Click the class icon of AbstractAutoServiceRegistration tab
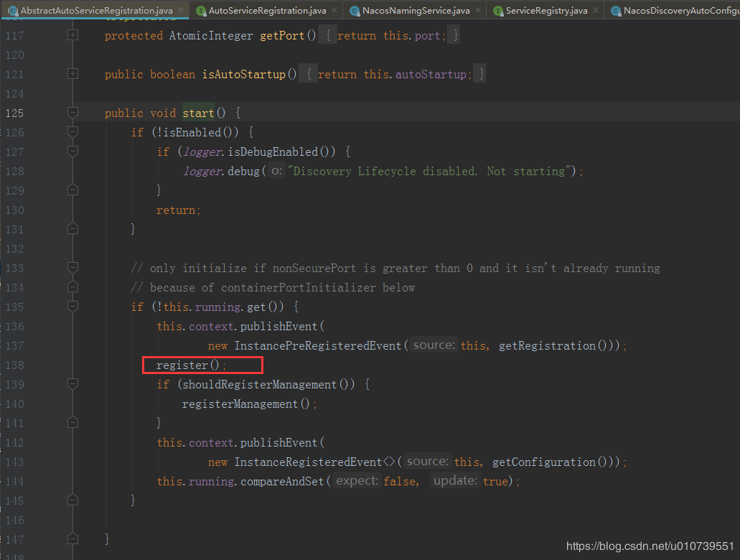 pos(13,10)
